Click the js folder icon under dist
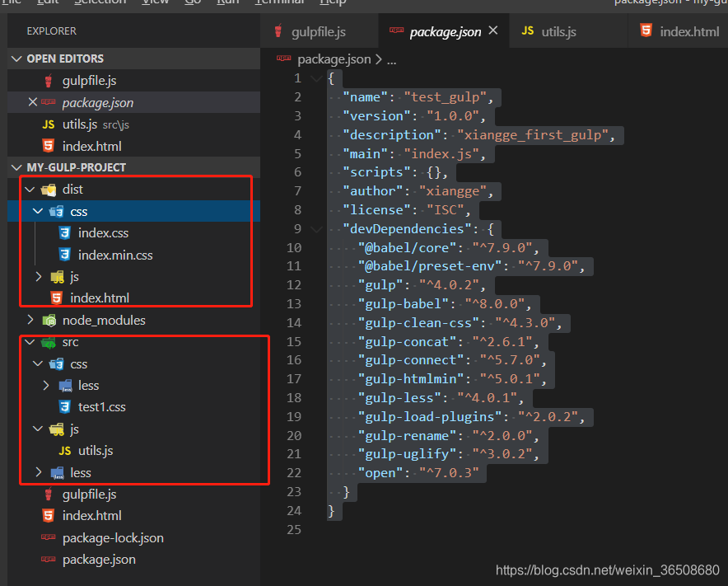This screenshot has width=728, height=586. [57, 277]
